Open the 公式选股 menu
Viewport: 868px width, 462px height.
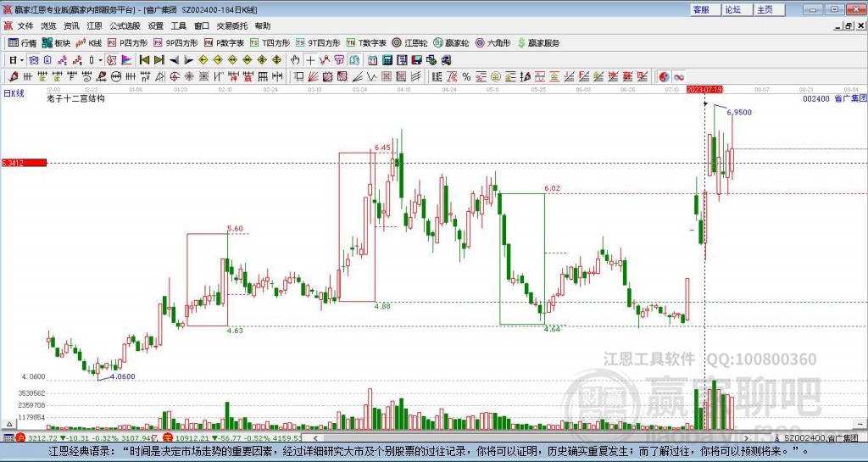coord(125,26)
